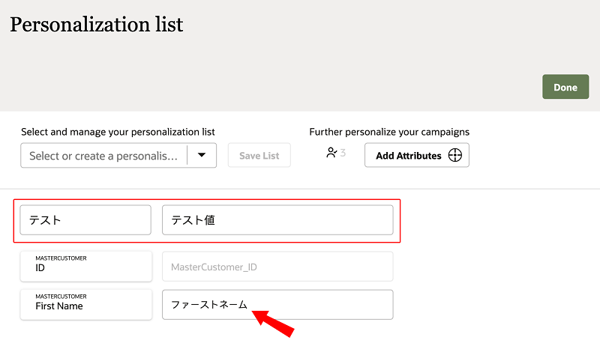Expand the personalization list dropdown arrow
The width and height of the screenshot is (600, 364).
[x=201, y=155]
